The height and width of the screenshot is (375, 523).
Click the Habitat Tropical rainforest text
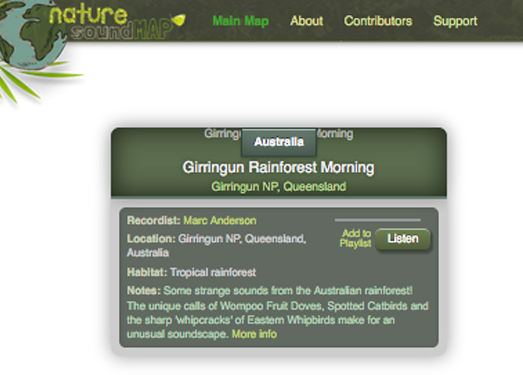[191, 272]
